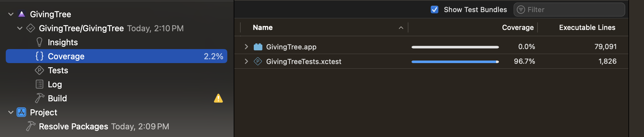Open the Tests report item
Viewport: 644px width, 137px height.
click(58, 70)
